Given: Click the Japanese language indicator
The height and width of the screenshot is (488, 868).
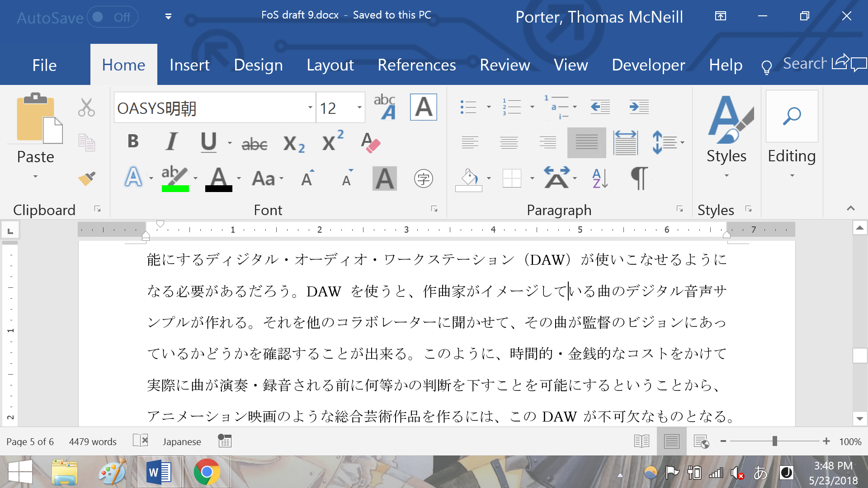Looking at the screenshot, I should coord(182,441).
